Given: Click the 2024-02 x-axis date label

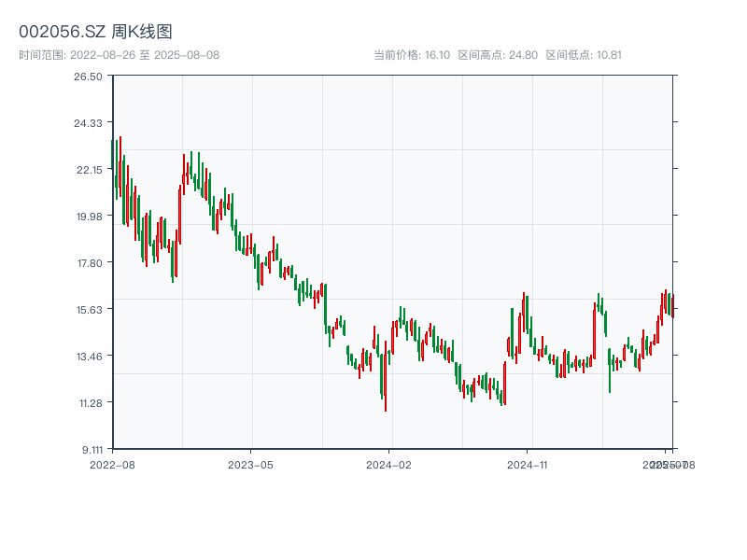Looking at the screenshot, I should point(388,464).
